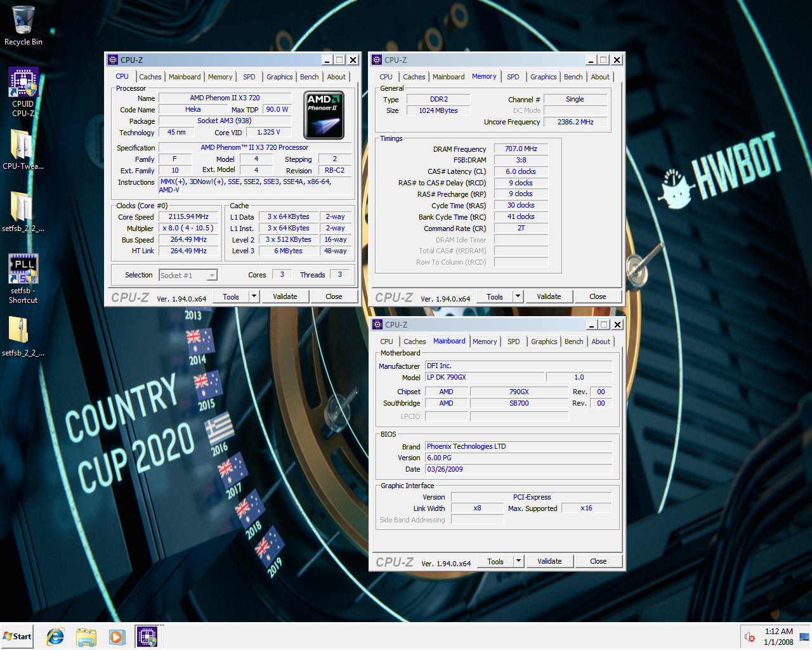Open the Socket #1 selection dropdown
The width and height of the screenshot is (812, 650).
188,275
